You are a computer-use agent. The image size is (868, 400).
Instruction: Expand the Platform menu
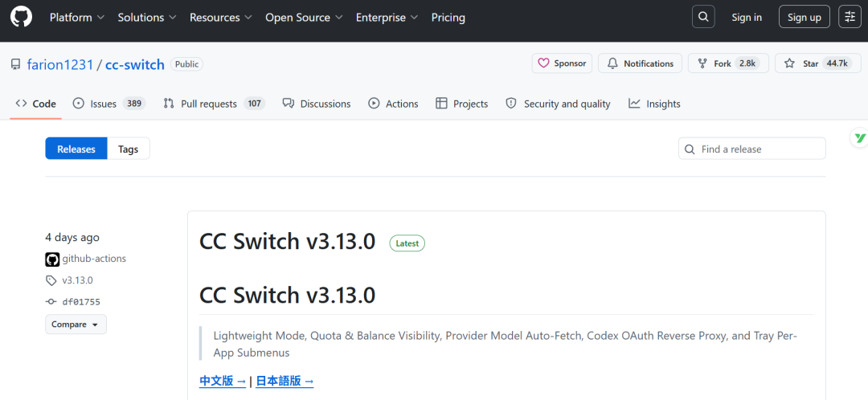pos(77,17)
